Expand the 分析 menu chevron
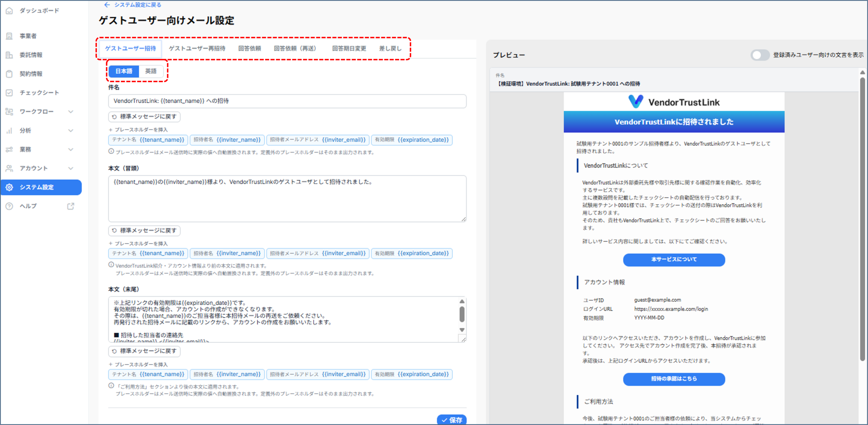868x425 pixels. coord(71,131)
